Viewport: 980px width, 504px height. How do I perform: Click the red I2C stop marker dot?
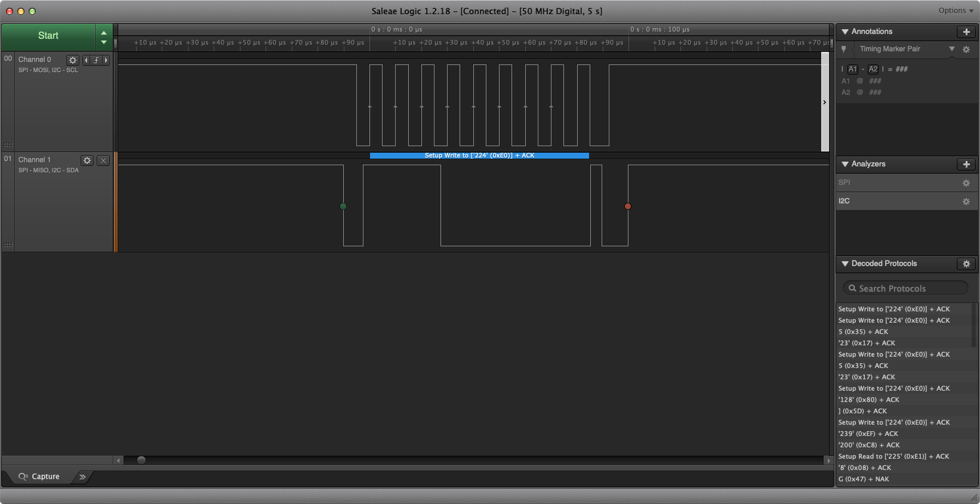628,206
